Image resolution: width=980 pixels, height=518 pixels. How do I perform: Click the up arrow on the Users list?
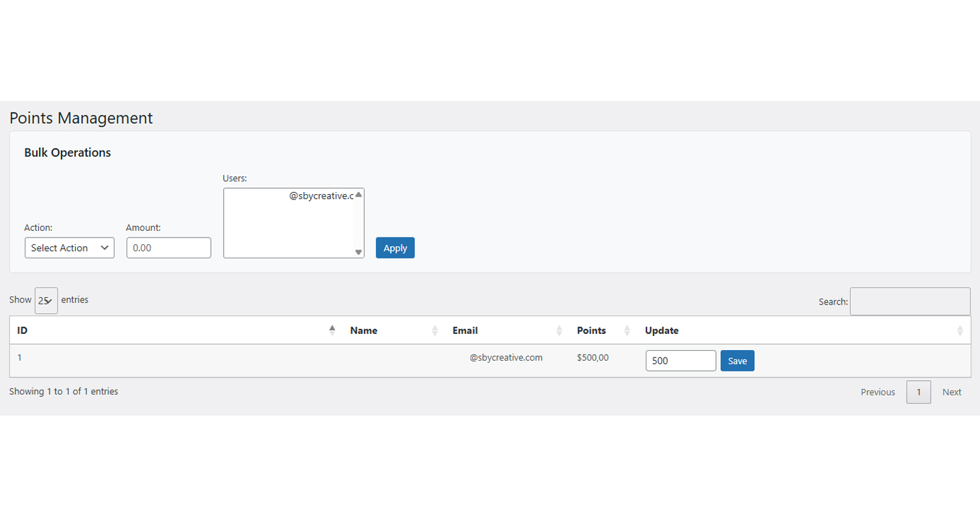click(x=358, y=194)
